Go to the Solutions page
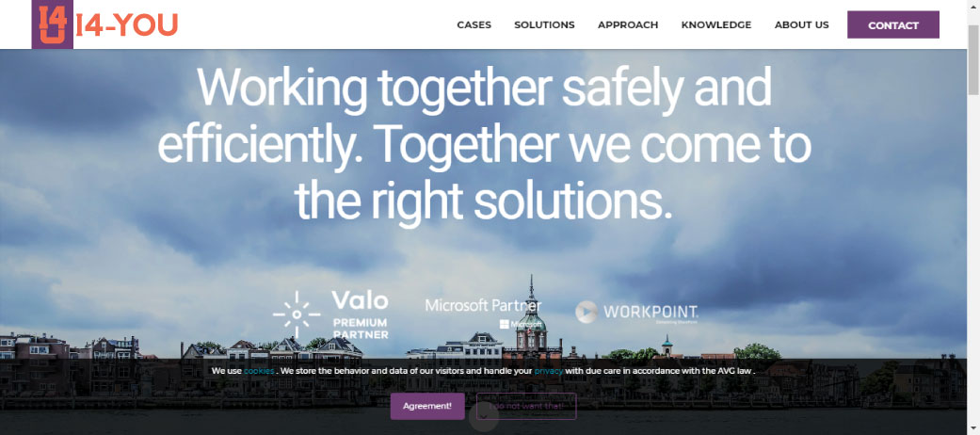This screenshot has height=435, width=980. (x=544, y=25)
